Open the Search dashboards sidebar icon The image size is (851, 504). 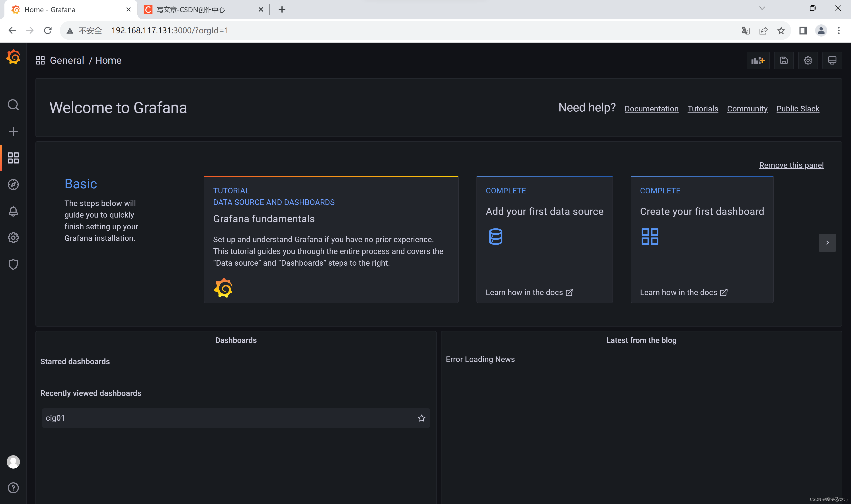pos(13,105)
